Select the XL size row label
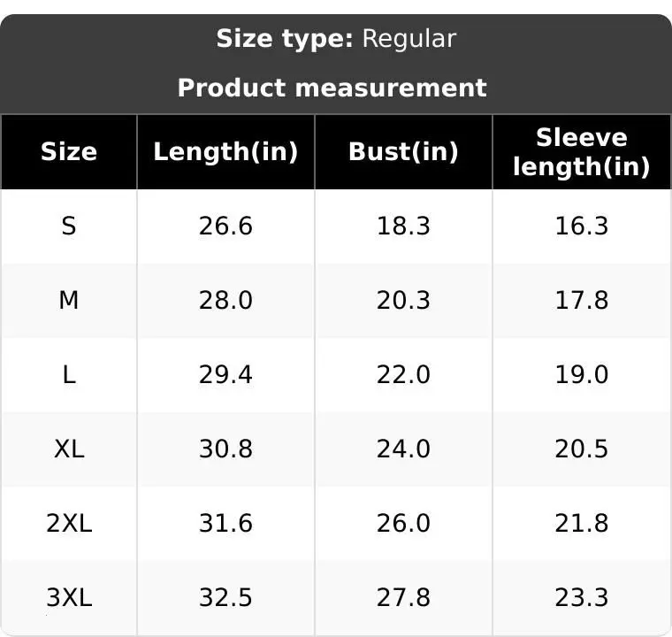 click(69, 449)
